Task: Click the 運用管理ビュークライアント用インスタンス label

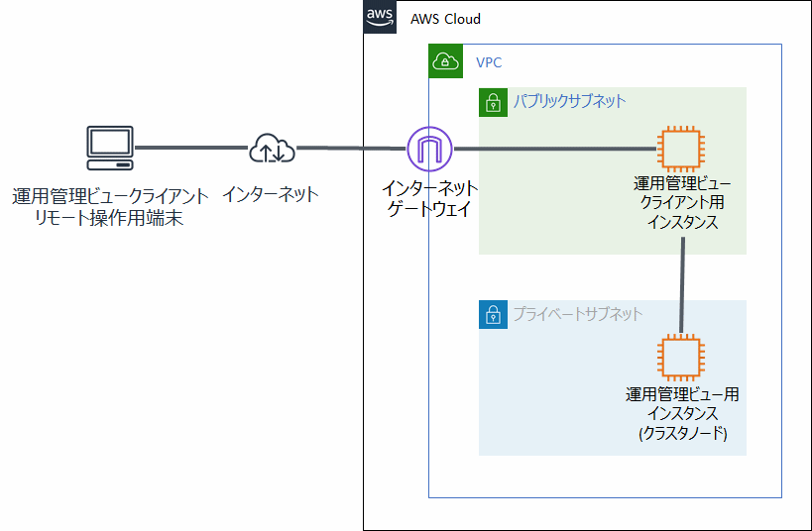Action: click(x=682, y=204)
